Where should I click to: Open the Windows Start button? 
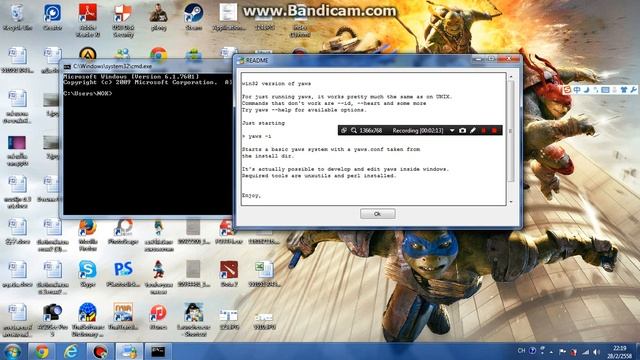12,351
